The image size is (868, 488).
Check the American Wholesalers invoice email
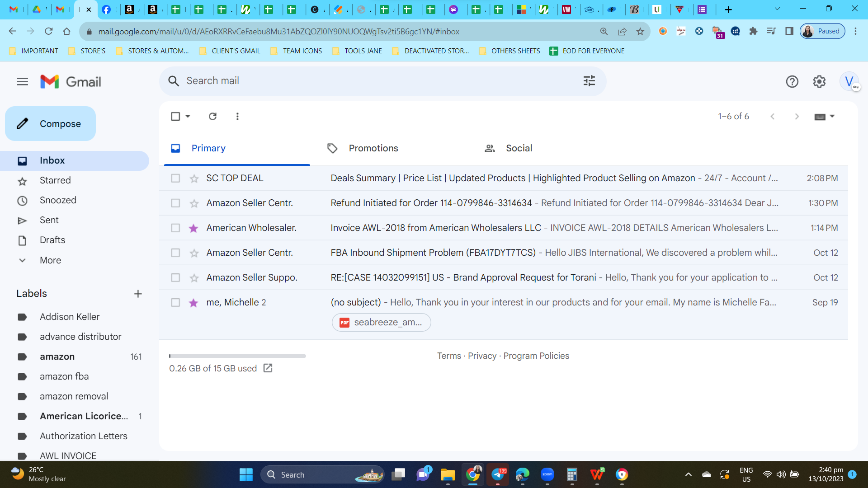[175, 228]
